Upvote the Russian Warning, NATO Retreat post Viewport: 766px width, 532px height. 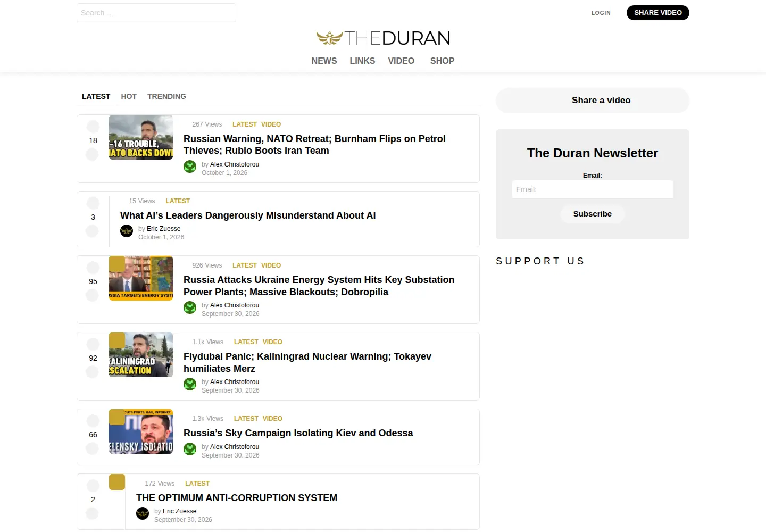[93, 127]
